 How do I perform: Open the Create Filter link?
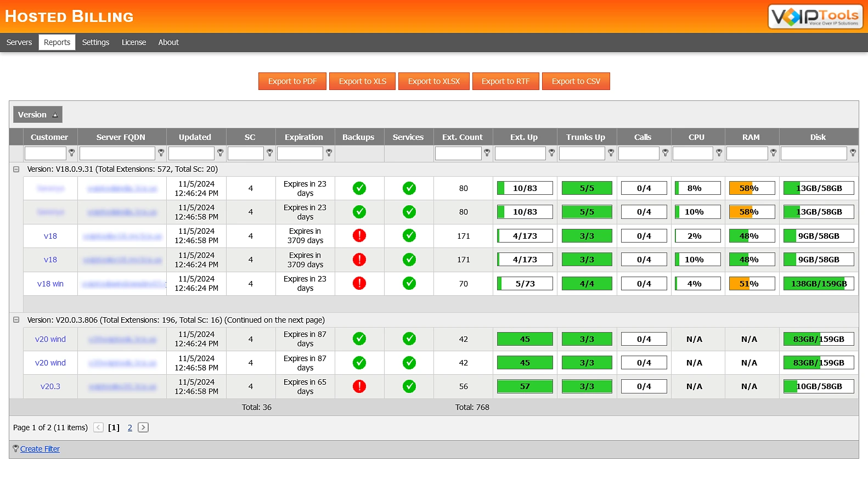click(40, 449)
